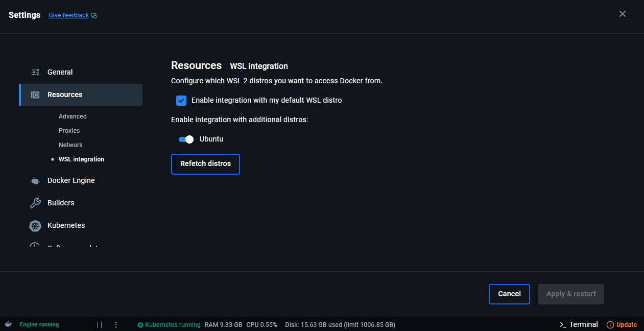Click the Cancel button

(x=509, y=294)
